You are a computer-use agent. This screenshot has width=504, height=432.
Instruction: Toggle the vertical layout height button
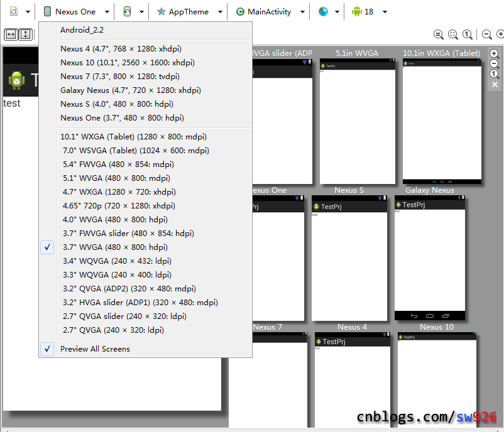coord(25,34)
